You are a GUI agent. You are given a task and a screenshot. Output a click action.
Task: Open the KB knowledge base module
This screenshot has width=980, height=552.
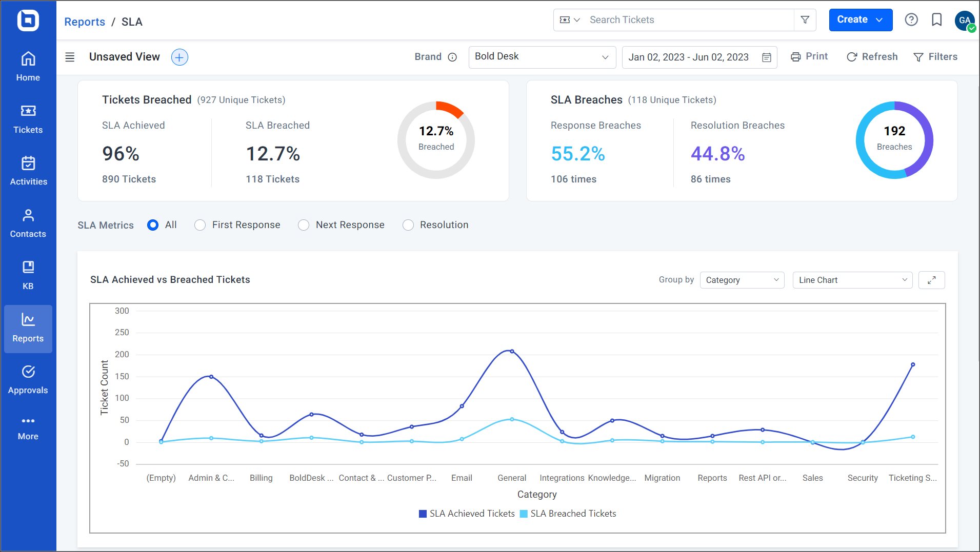pyautogui.click(x=28, y=276)
